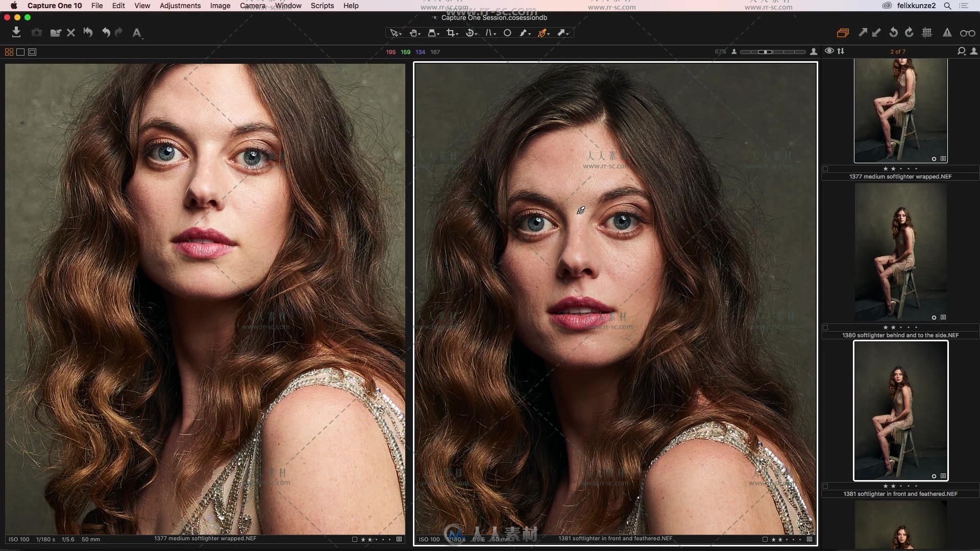
Task: Click the Copy Adjustments up-arrow icon
Action: [x=863, y=33]
